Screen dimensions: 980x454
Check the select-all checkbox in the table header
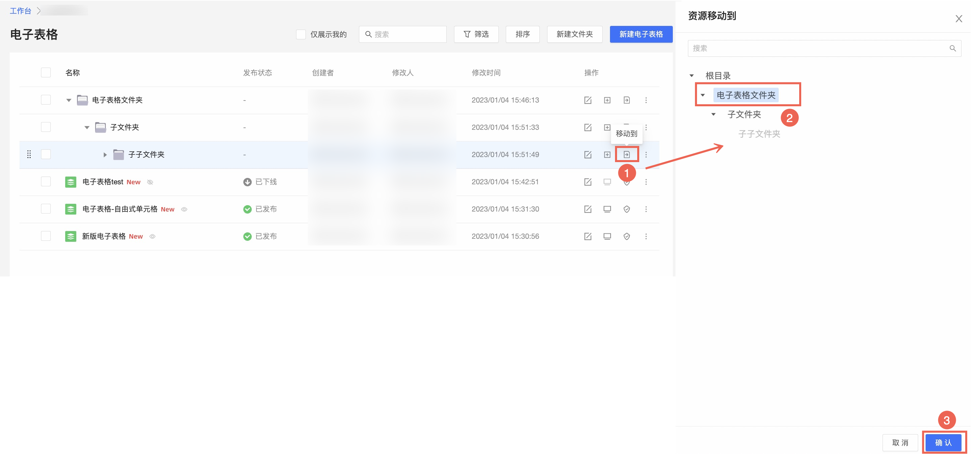pyautogui.click(x=46, y=72)
